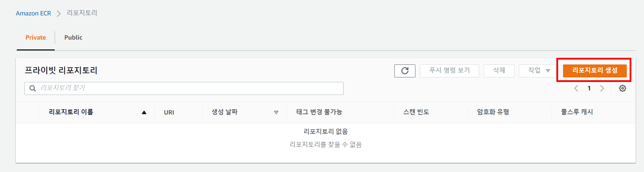
Task: Click the search magnifier icon
Action: click(x=33, y=88)
